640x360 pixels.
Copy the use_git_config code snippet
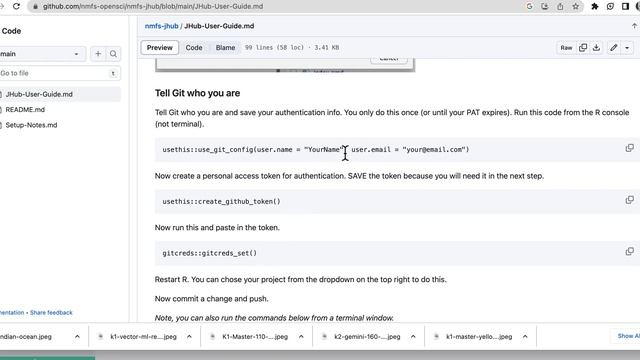[x=629, y=148]
